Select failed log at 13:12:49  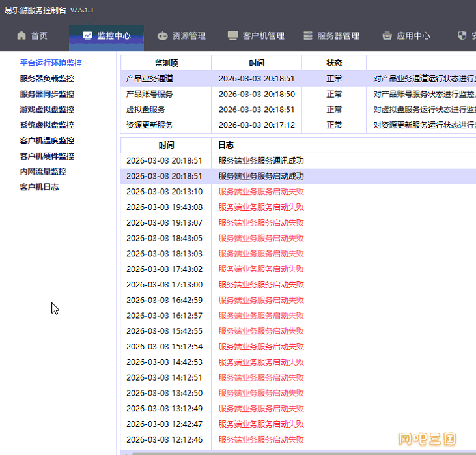[298, 409]
